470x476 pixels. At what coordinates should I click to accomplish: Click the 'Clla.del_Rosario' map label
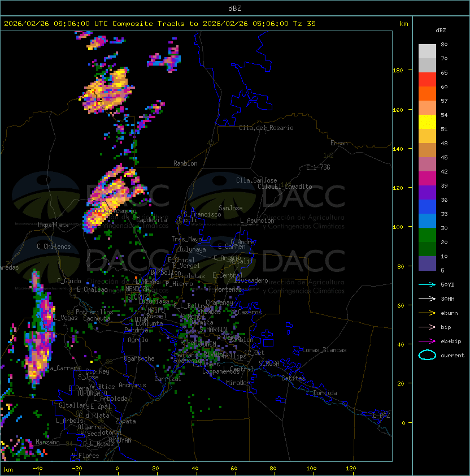[266, 128]
